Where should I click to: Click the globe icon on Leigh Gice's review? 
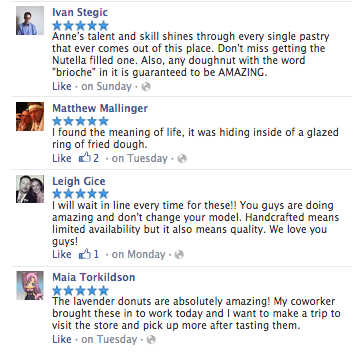pyautogui.click(x=179, y=255)
